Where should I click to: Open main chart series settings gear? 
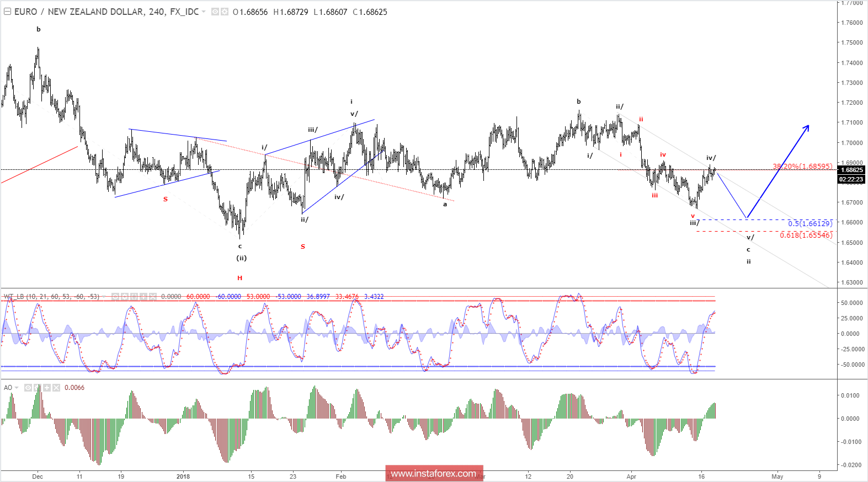[225, 12]
